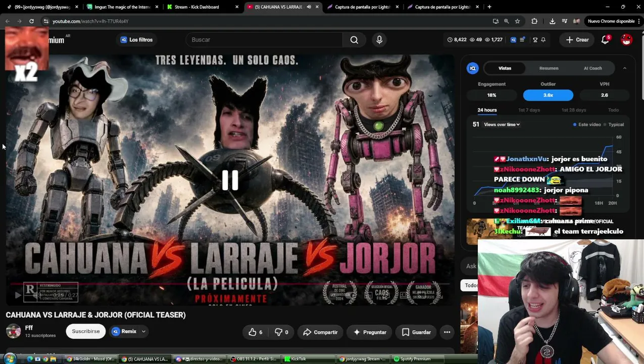Viewport: 644px width, 364px height.
Task: Select the Todo time range
Action: coord(613,110)
